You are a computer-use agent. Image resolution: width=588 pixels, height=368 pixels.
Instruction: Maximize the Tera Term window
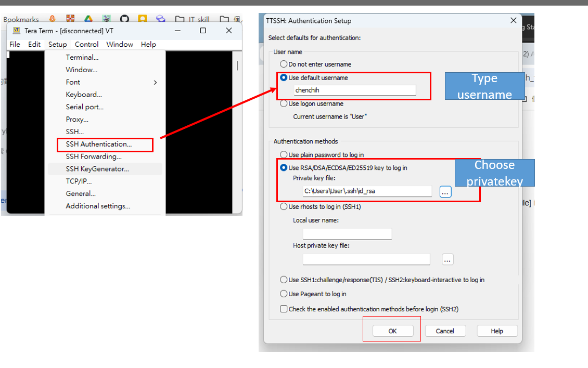pyautogui.click(x=203, y=30)
